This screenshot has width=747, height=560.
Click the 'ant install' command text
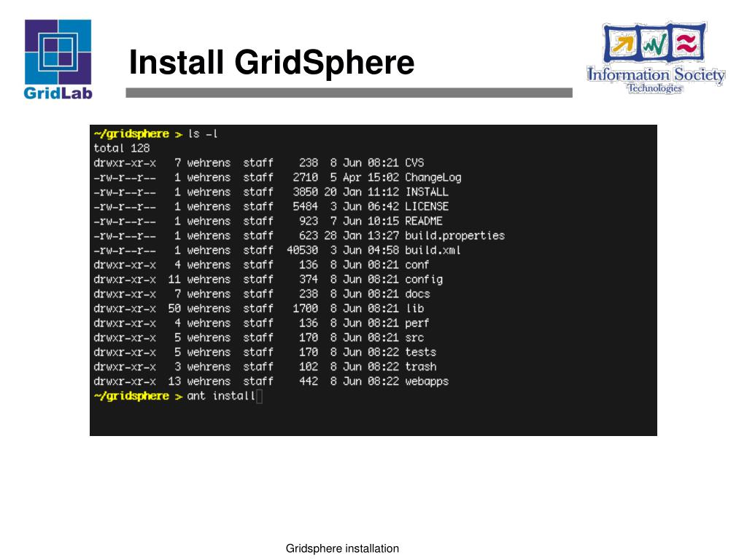pyautogui.click(x=221, y=396)
